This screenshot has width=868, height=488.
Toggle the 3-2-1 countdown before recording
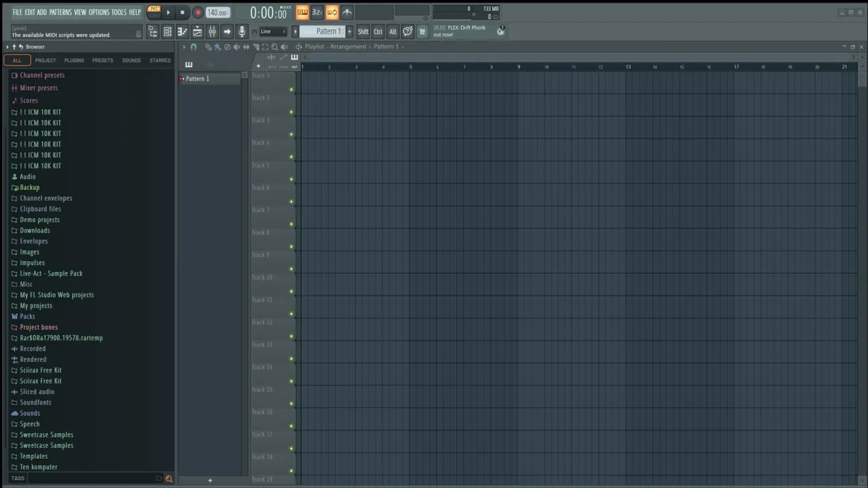click(x=317, y=12)
